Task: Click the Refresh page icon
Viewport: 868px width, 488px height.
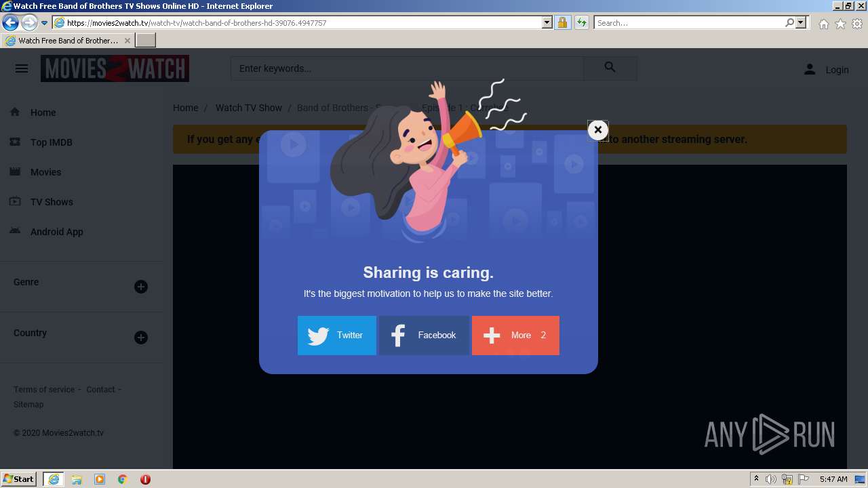Action: 581,22
